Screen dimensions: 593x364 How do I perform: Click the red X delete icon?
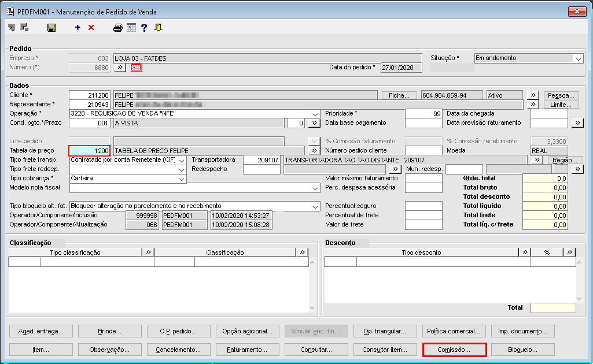point(91,28)
